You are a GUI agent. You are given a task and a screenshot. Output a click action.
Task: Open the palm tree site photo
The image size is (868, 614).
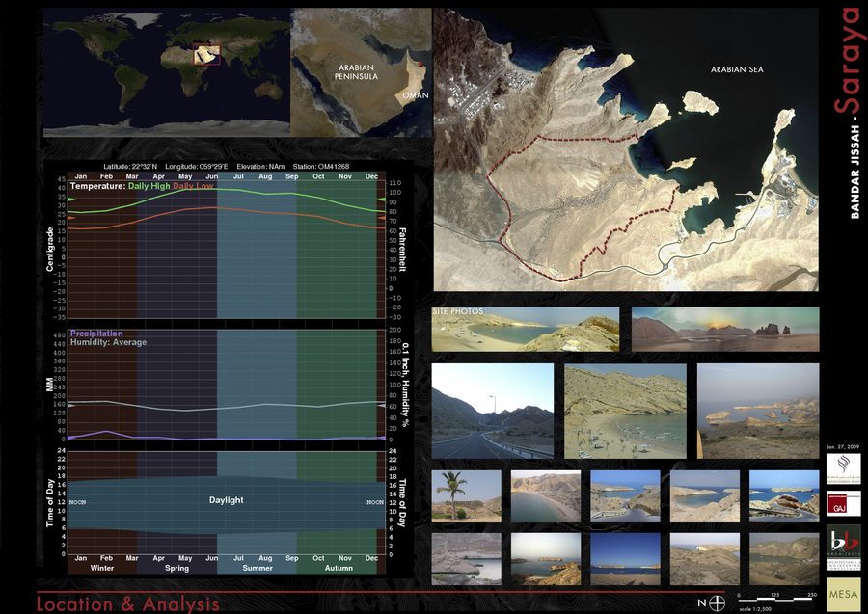(466, 496)
